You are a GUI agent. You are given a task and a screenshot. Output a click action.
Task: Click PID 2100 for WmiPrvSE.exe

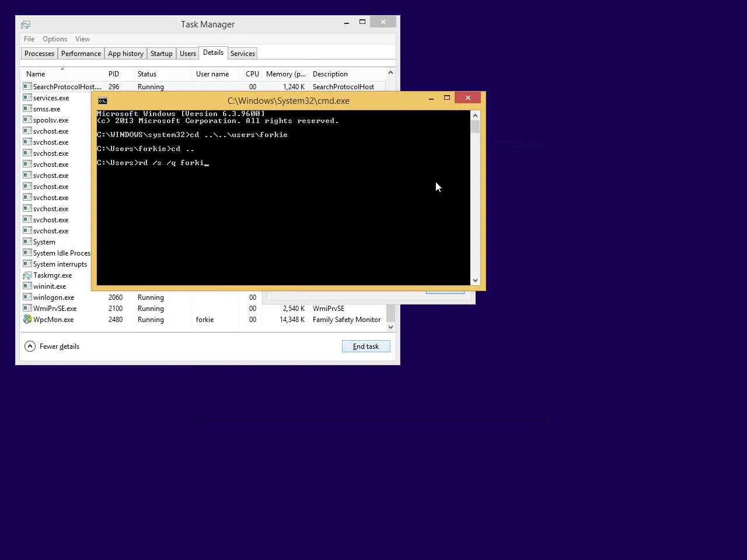116,309
